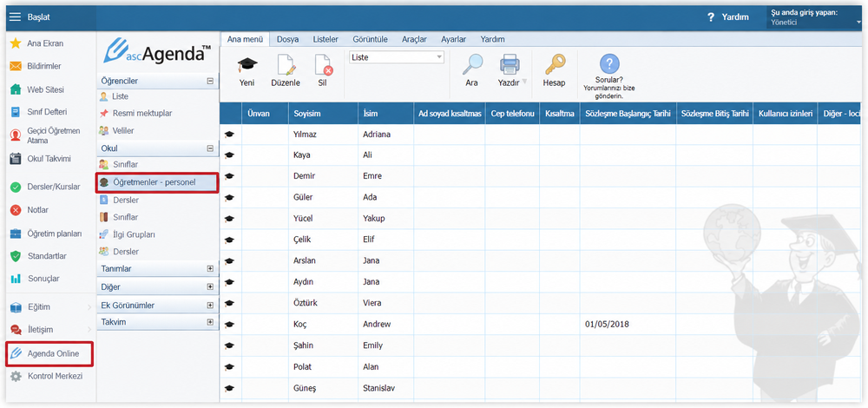
Task: Expand the Tanımlar section
Action: tap(210, 268)
